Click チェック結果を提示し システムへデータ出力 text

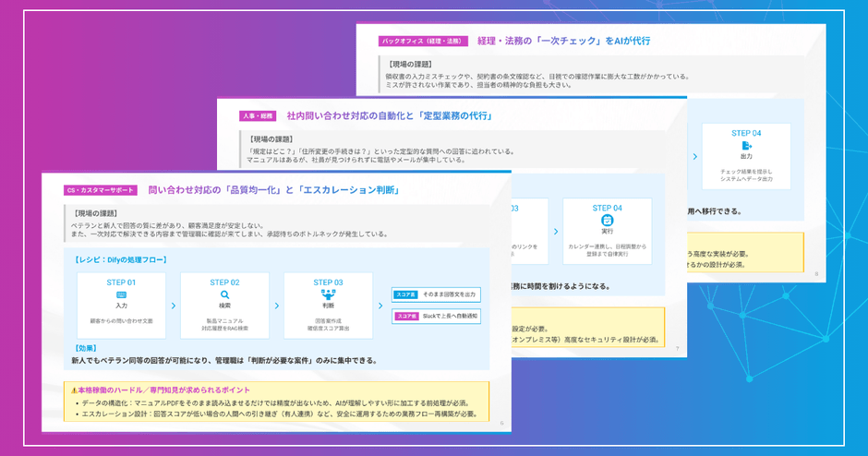coord(746,175)
